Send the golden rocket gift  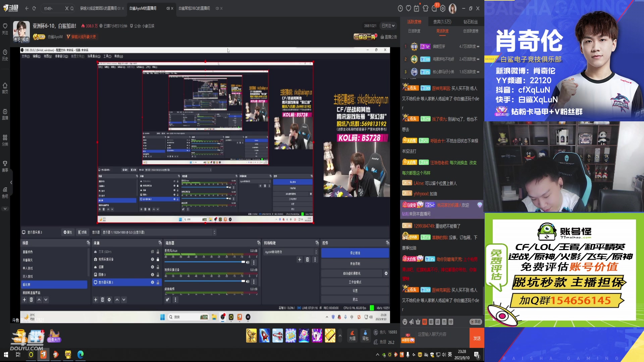(251, 336)
